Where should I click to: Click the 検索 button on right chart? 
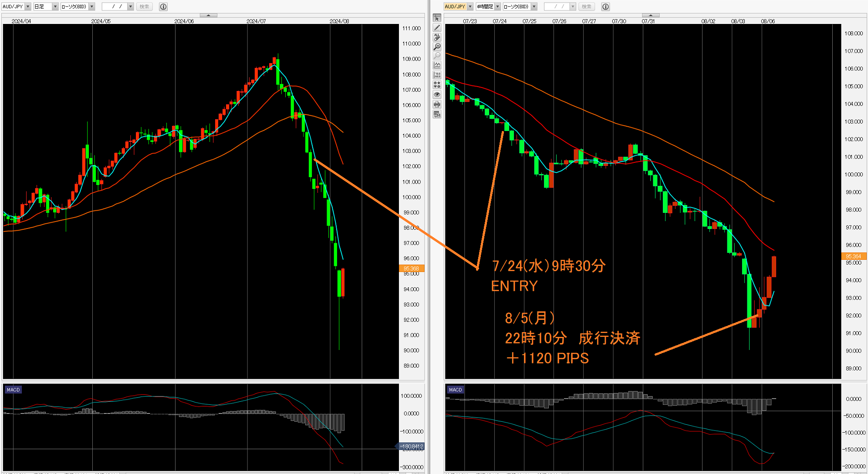pos(587,7)
